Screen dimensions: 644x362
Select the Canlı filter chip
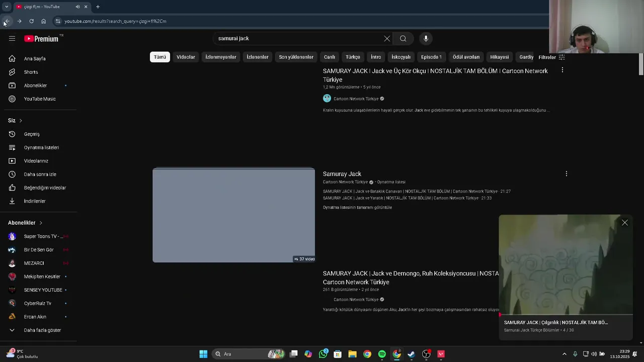tap(330, 57)
